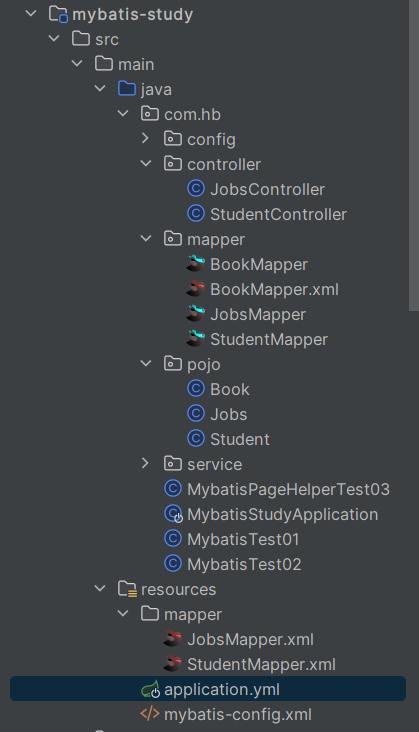Image resolution: width=419 pixels, height=732 pixels.
Task: Select the StudentMapper interface
Action: (269, 339)
